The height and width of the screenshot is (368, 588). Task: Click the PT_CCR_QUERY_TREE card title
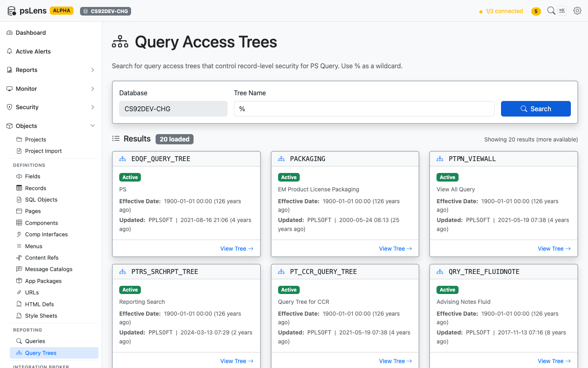[323, 272]
